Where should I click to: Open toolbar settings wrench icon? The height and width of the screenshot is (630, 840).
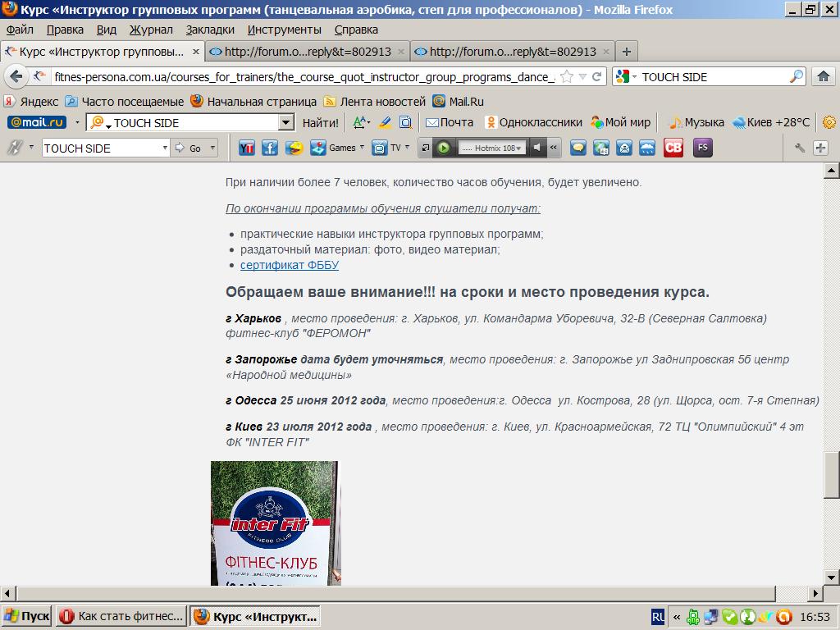click(800, 148)
